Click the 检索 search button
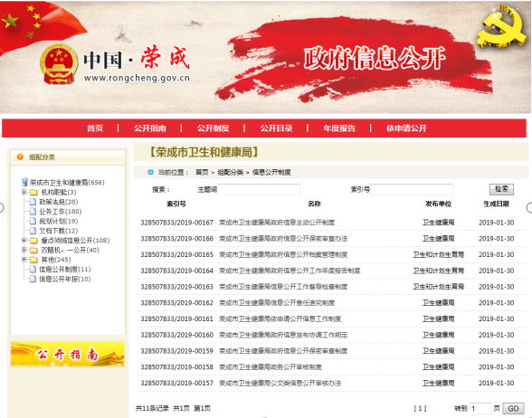Screen dimensions: 532x418 [x=501, y=189]
